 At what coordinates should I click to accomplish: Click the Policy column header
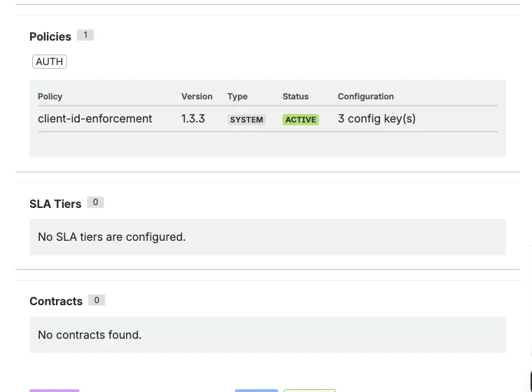click(x=50, y=97)
